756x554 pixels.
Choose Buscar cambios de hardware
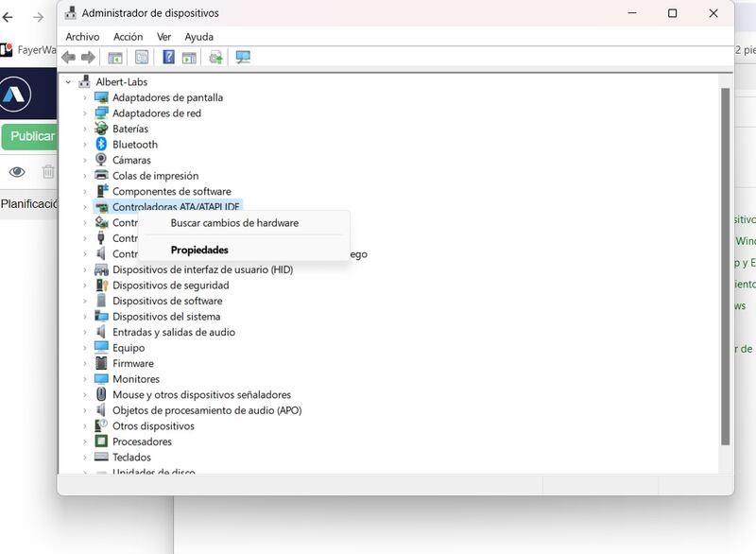tap(234, 223)
